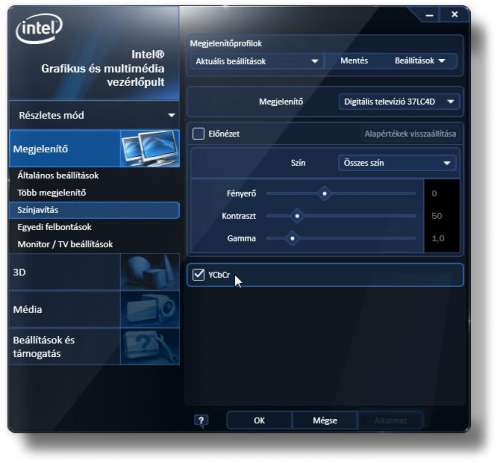Click the Fényerő slider handle
Image resolution: width=500 pixels, height=463 pixels.
(324, 194)
